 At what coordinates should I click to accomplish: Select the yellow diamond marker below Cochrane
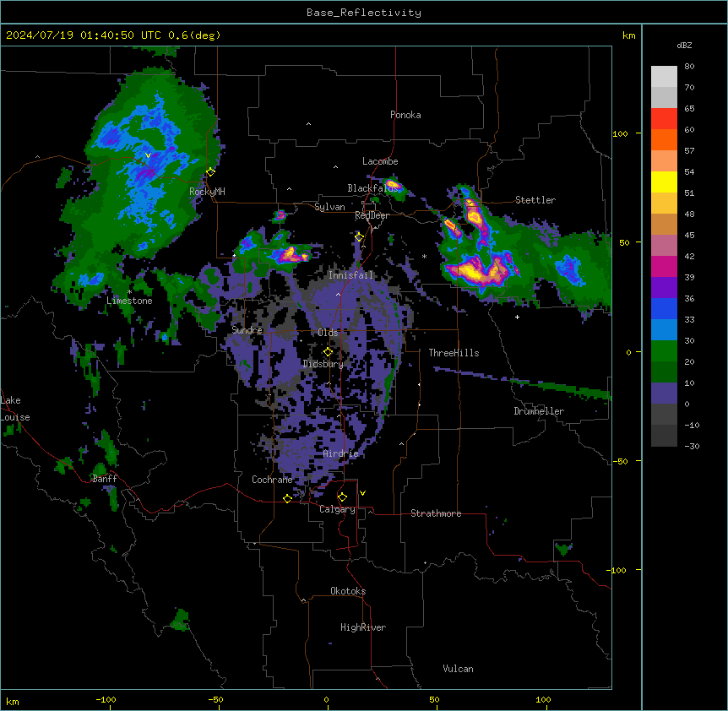[x=287, y=498]
